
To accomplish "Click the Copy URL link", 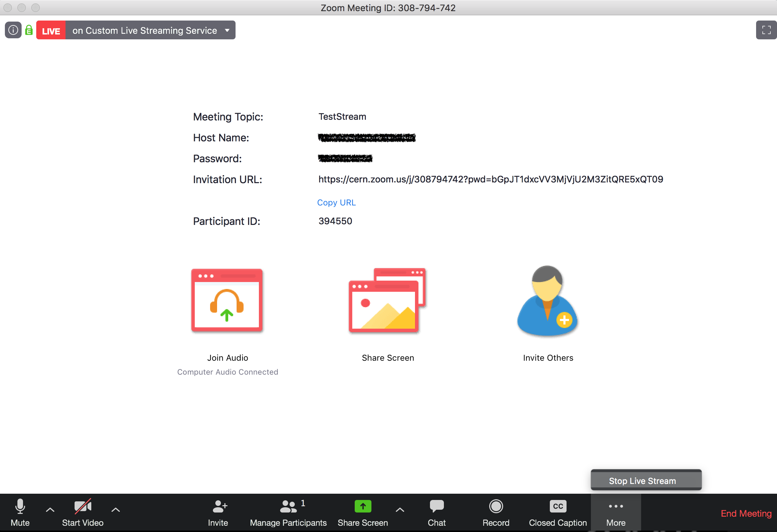I will point(336,203).
